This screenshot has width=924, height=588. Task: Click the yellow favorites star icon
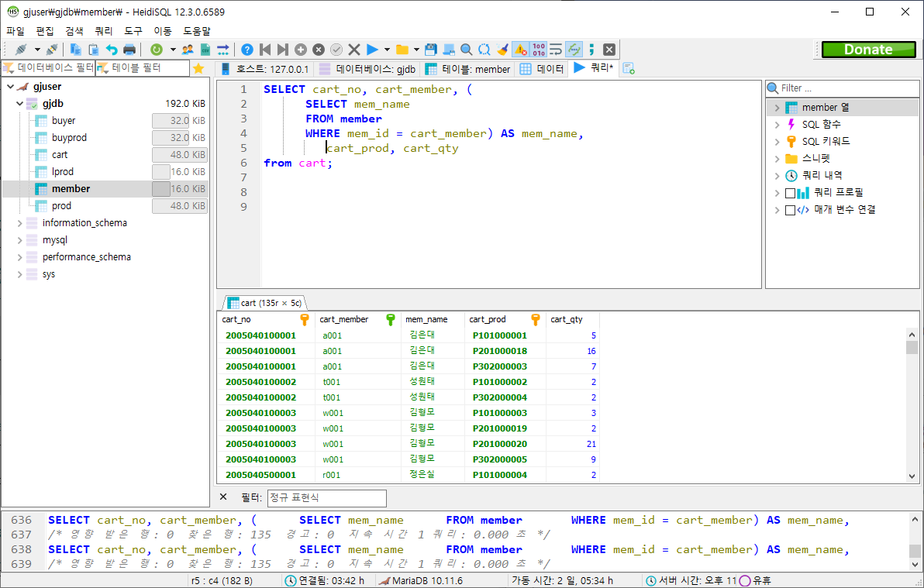198,68
